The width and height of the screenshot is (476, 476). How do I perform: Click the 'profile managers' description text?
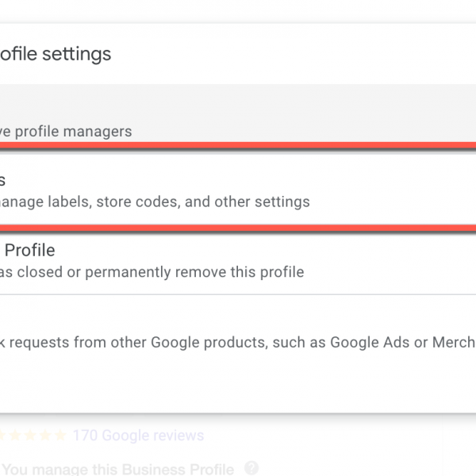pyautogui.click(x=67, y=131)
